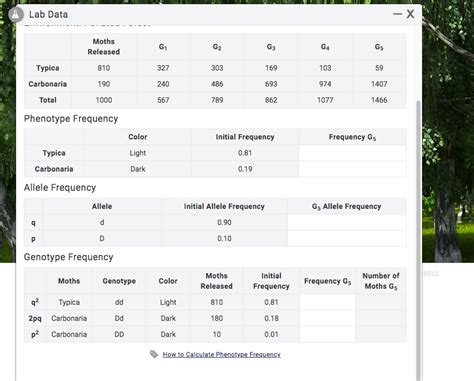Click the Lab Data vertical scrollbar
This screenshot has width=474, height=381.
[x=418, y=240]
